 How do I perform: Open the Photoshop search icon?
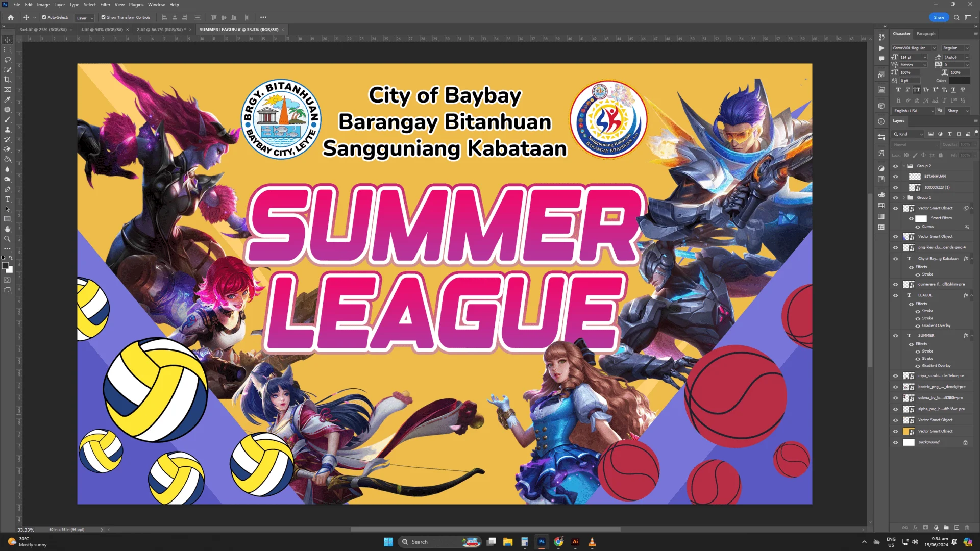pos(957,17)
